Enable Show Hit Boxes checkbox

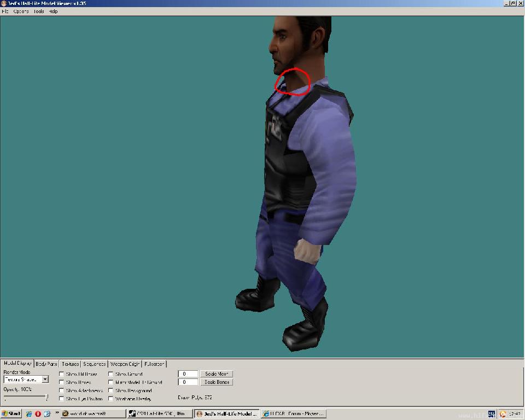[x=61, y=374]
